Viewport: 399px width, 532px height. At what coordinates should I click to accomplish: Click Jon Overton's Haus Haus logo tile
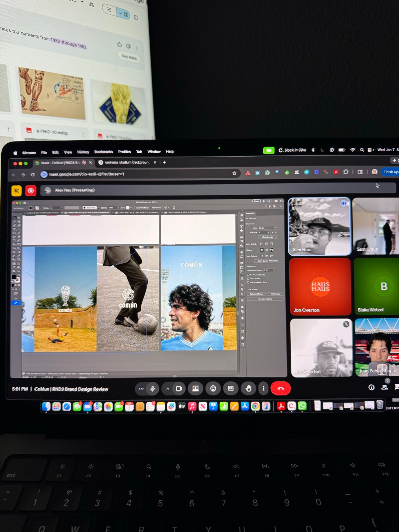[x=320, y=287]
